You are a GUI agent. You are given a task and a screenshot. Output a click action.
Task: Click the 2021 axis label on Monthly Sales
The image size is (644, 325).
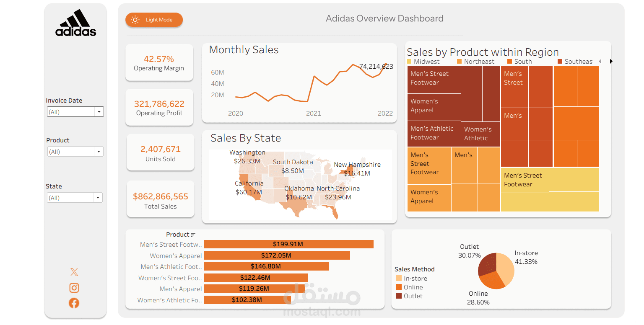coord(314,113)
